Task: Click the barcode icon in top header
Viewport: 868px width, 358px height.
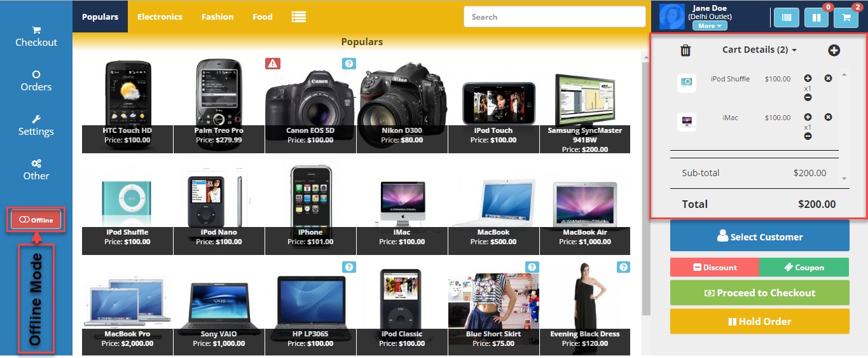Action: [x=787, y=17]
